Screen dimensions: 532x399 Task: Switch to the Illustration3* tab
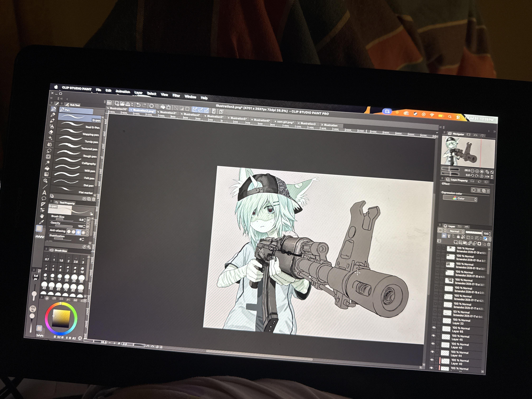(168, 113)
